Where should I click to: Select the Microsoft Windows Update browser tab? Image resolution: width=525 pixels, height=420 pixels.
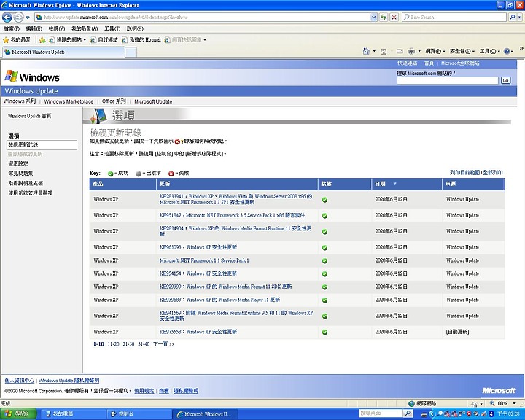pyautogui.click(x=63, y=52)
